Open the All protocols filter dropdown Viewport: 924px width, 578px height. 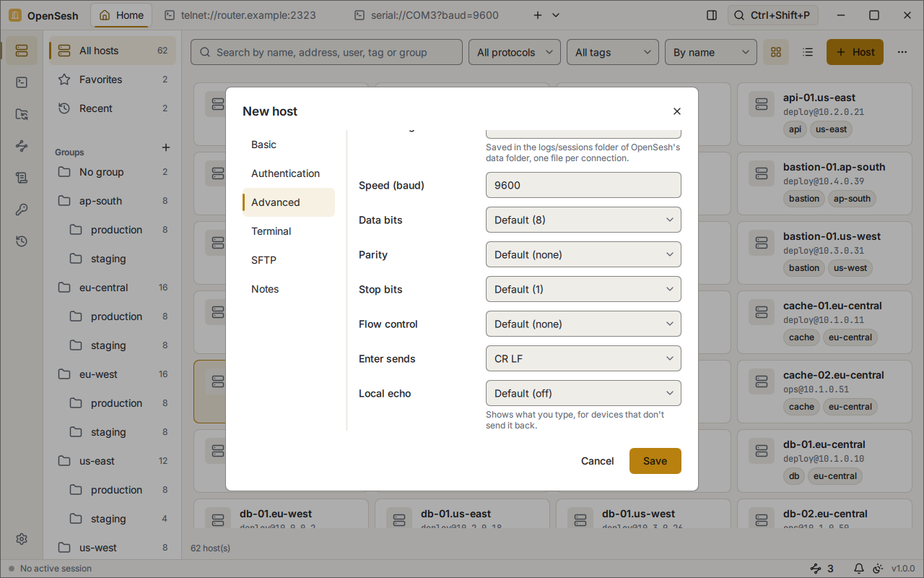pos(515,52)
